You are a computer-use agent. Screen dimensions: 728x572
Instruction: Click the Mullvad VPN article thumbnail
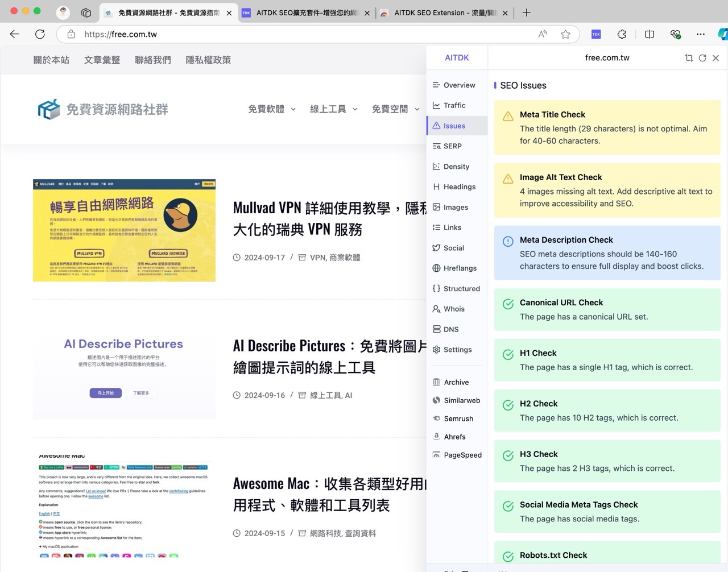click(124, 230)
